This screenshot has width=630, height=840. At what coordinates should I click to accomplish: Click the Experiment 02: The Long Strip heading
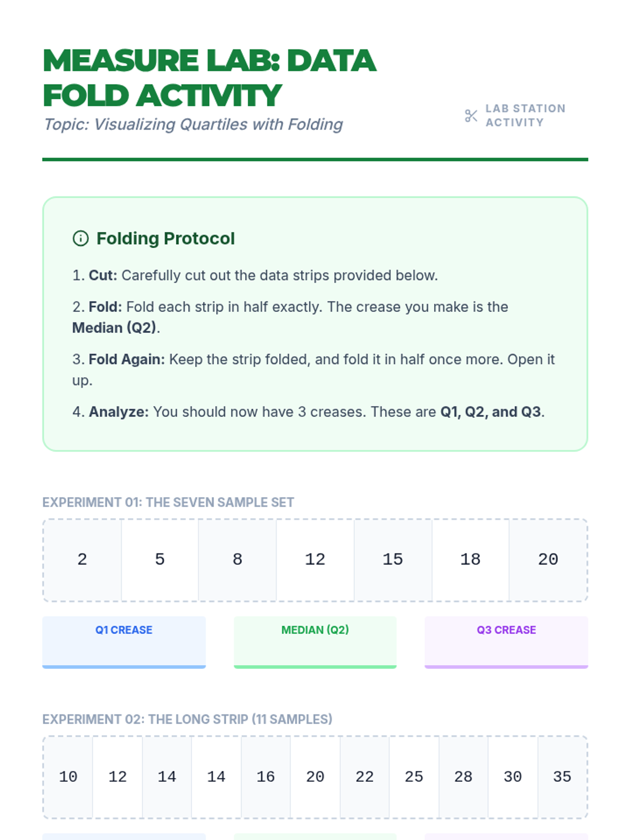pyautogui.click(x=187, y=719)
